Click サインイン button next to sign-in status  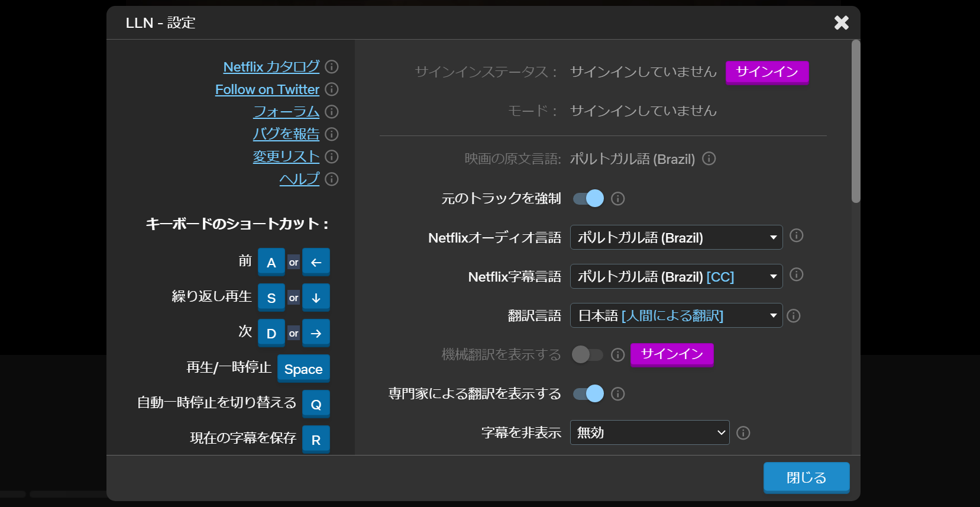tap(767, 72)
